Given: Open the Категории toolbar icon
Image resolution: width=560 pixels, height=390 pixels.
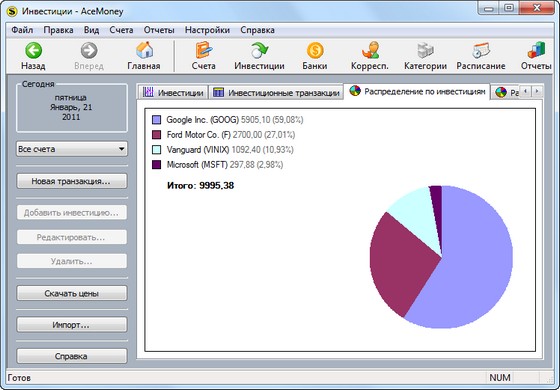Looking at the screenshot, I should pos(425,50).
